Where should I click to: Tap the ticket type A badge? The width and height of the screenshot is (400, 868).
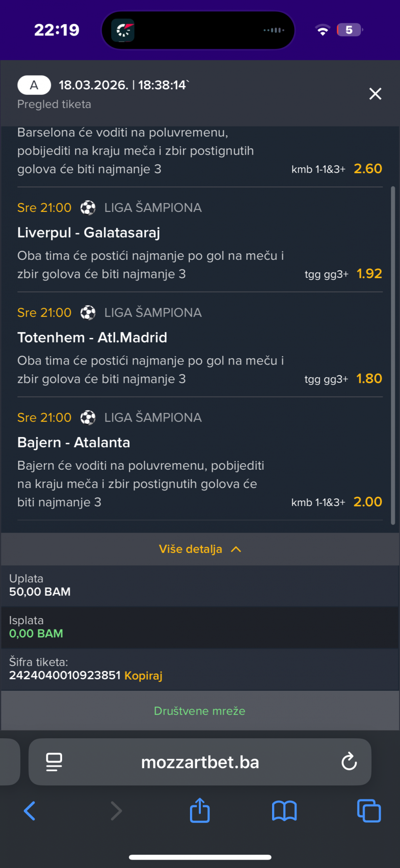tap(34, 85)
